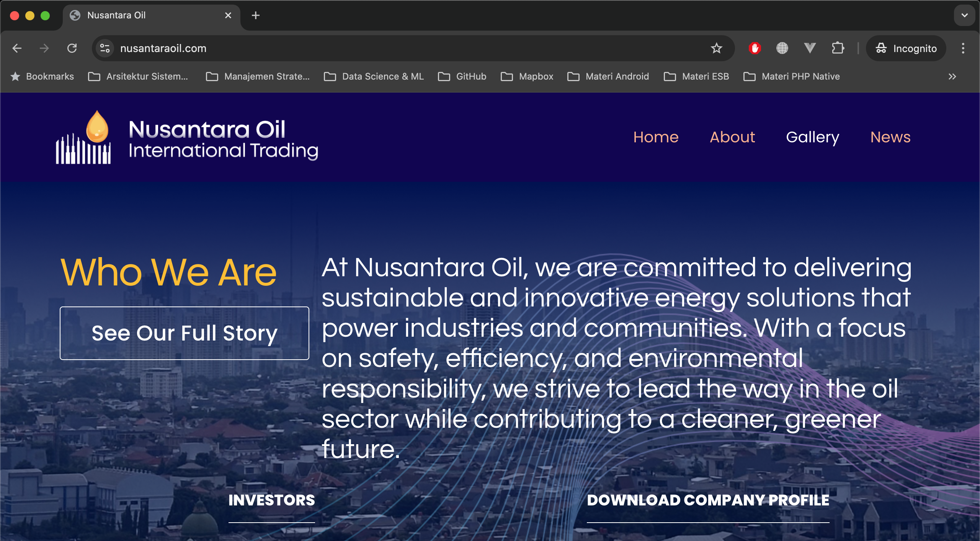Click the yellow minimize window button

click(30, 15)
